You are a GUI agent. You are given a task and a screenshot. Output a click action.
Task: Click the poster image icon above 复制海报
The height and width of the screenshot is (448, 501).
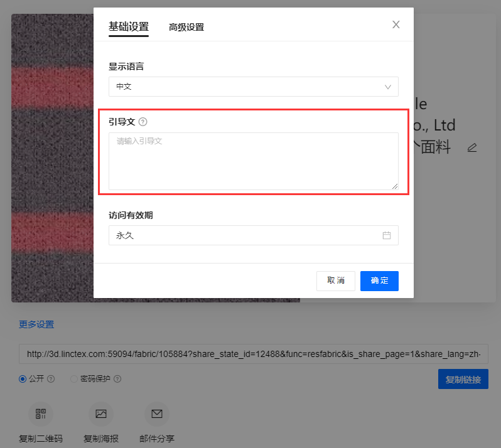(100, 414)
